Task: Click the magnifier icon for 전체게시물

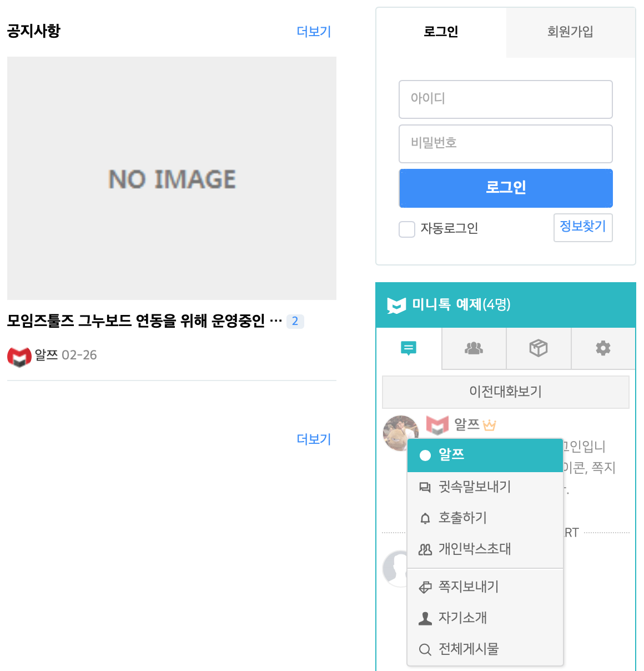Action: click(x=425, y=649)
